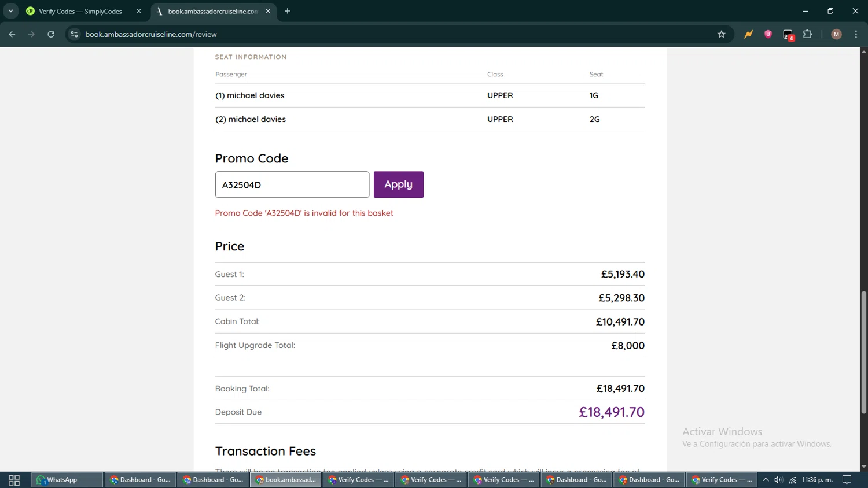Click Flight Upgrade Total £8,000

[x=628, y=346]
